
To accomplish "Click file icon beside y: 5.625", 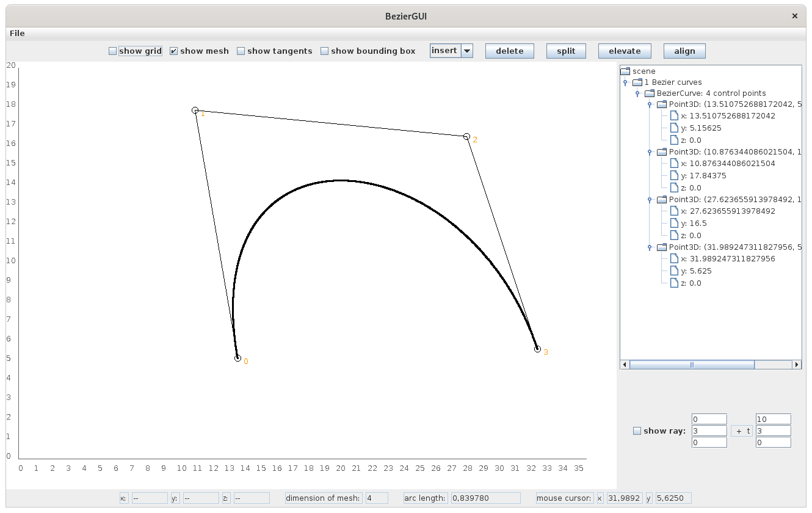I will point(673,271).
